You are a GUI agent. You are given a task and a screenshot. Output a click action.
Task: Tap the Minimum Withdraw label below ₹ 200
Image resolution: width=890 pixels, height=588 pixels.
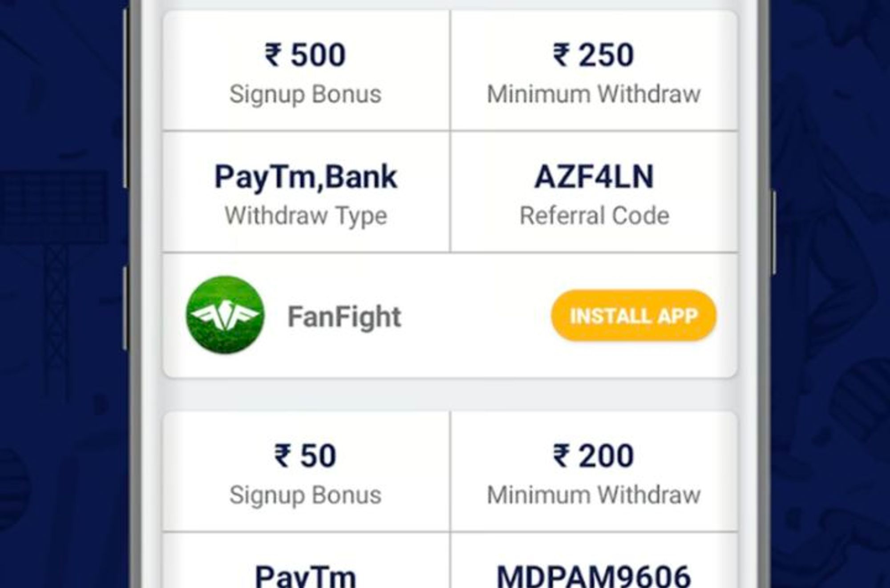[594, 495]
